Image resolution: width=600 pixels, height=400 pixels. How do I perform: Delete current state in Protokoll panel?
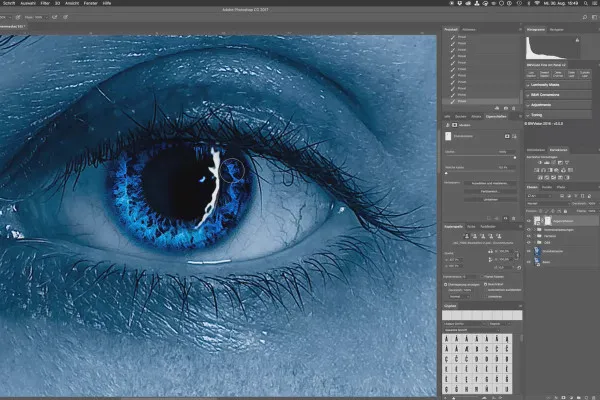514,108
